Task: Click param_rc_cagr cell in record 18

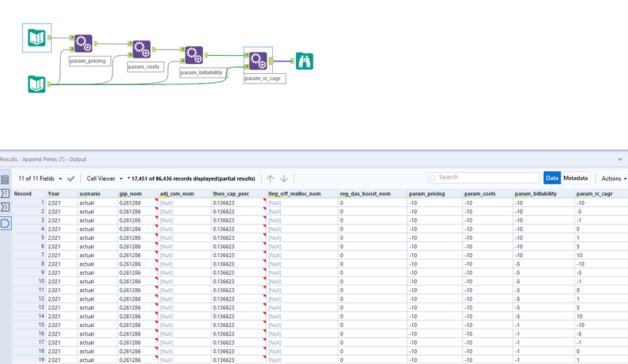Action: [x=601, y=351]
